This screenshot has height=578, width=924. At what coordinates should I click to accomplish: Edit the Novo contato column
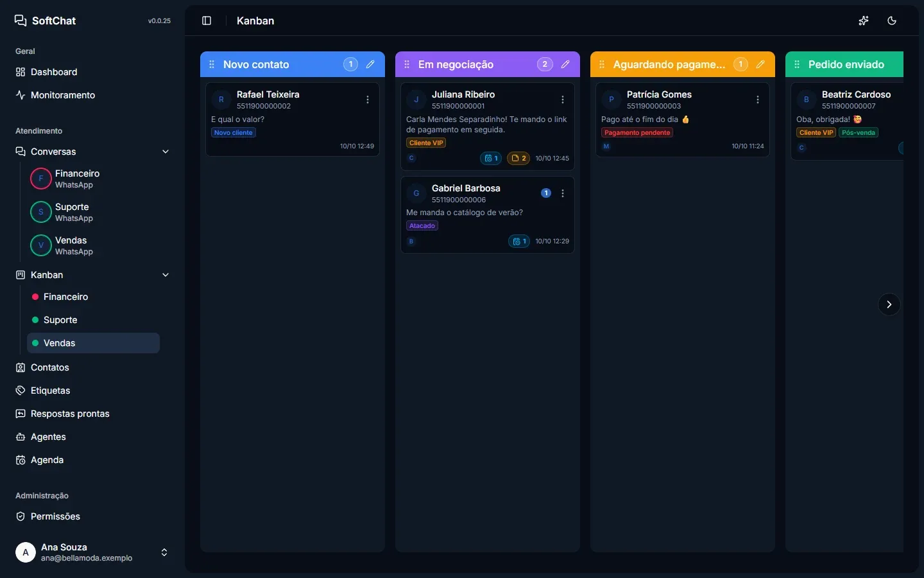(x=370, y=64)
